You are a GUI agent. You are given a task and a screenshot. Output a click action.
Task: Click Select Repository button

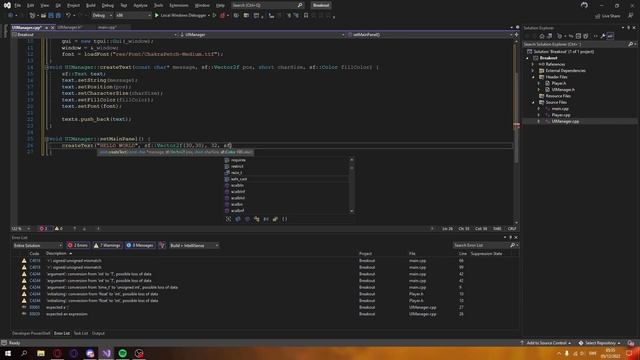[x=600, y=343]
